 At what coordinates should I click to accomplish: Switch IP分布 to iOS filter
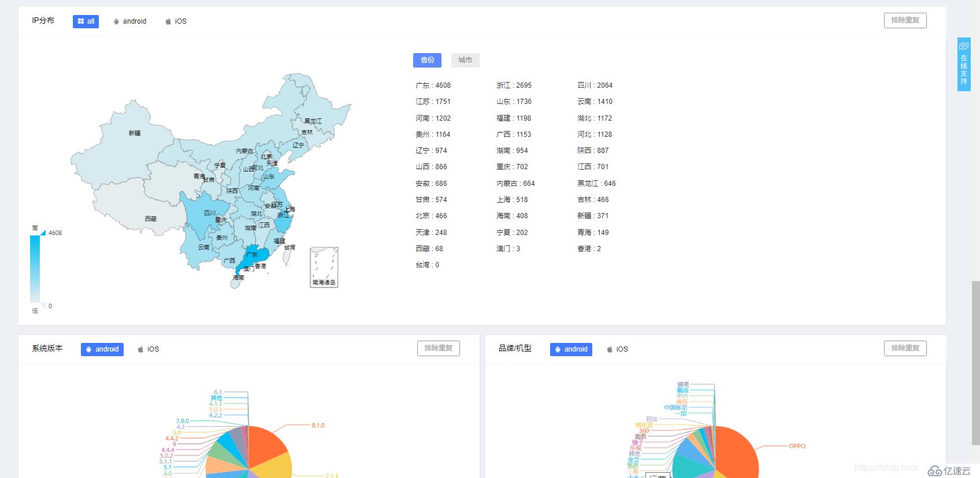[176, 21]
